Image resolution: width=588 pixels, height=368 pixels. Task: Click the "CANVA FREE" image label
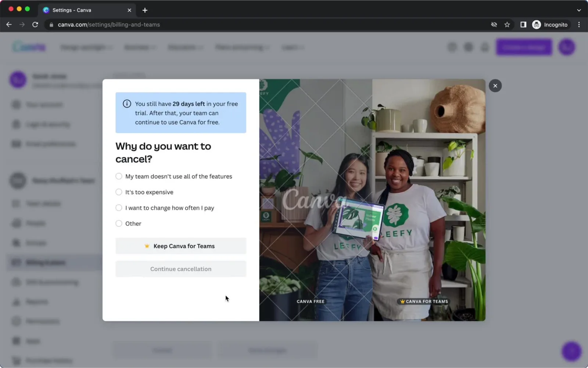(311, 301)
